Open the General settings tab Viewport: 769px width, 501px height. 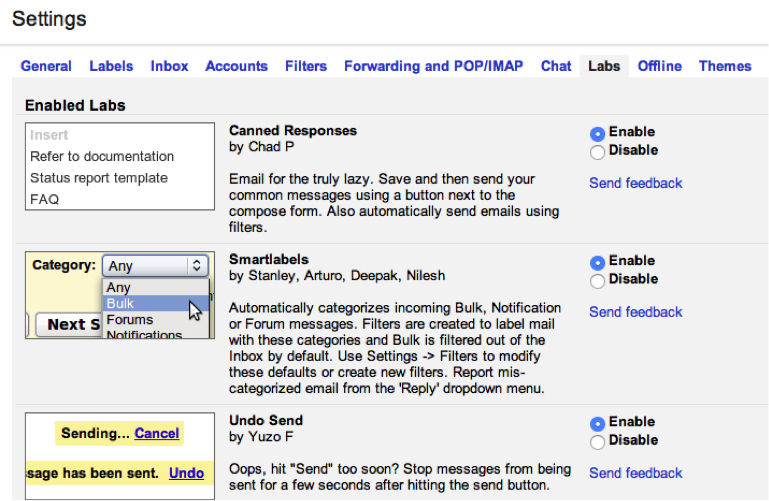click(46, 66)
